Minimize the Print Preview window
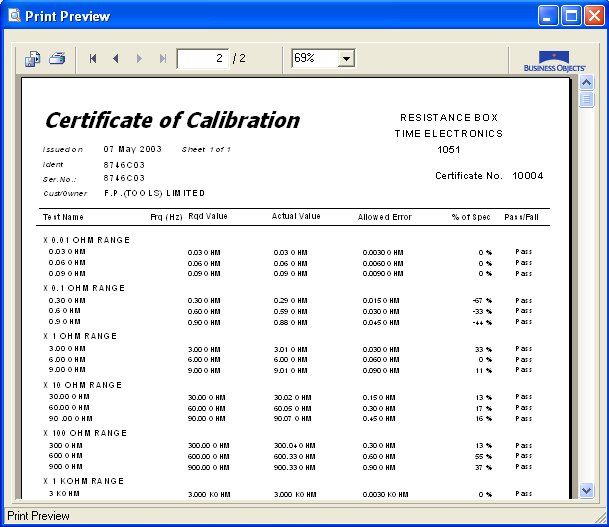This screenshot has width=609, height=527. pos(548,16)
